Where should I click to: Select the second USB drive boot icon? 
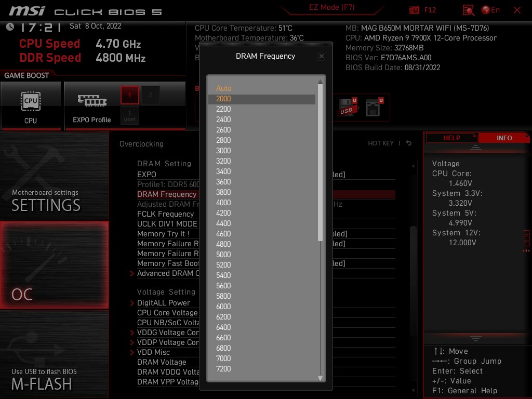[x=374, y=108]
